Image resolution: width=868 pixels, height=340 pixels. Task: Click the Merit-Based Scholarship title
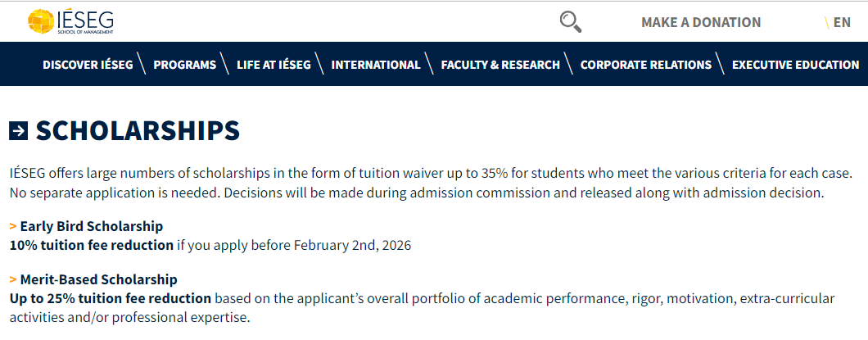(x=98, y=279)
